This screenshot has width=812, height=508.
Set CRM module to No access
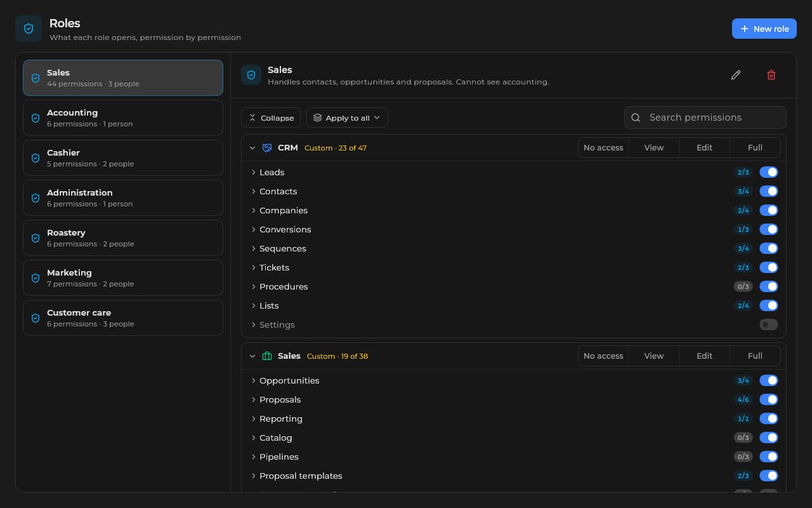603,148
